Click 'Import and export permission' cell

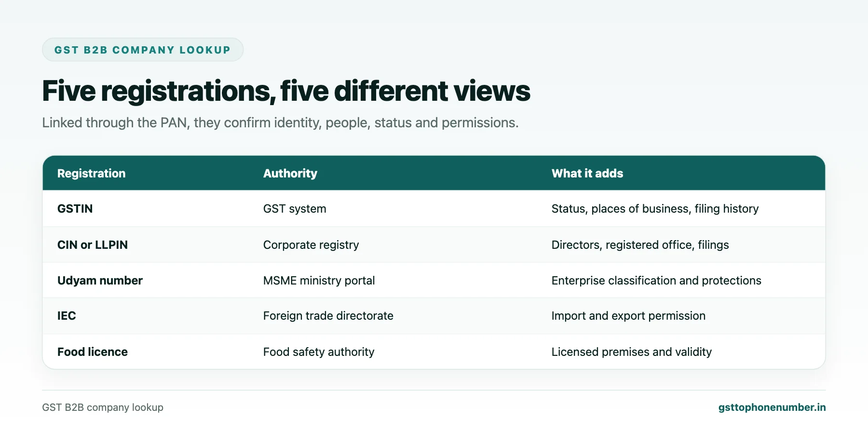click(x=628, y=316)
